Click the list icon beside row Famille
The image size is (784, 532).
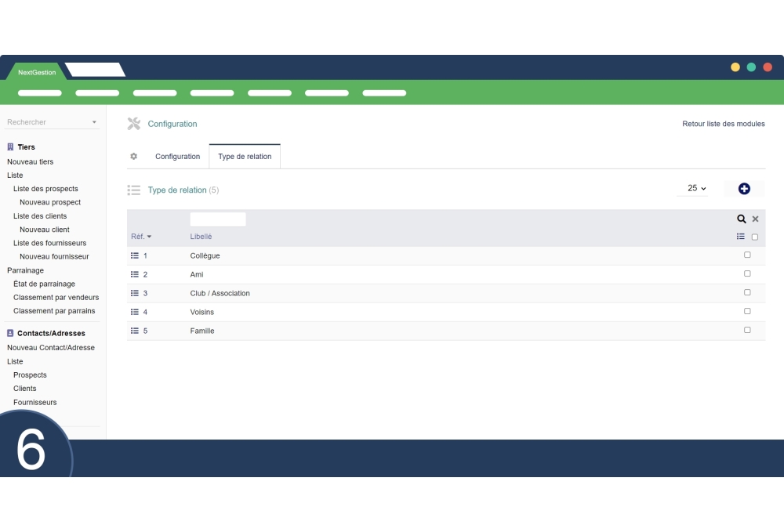pyautogui.click(x=135, y=331)
